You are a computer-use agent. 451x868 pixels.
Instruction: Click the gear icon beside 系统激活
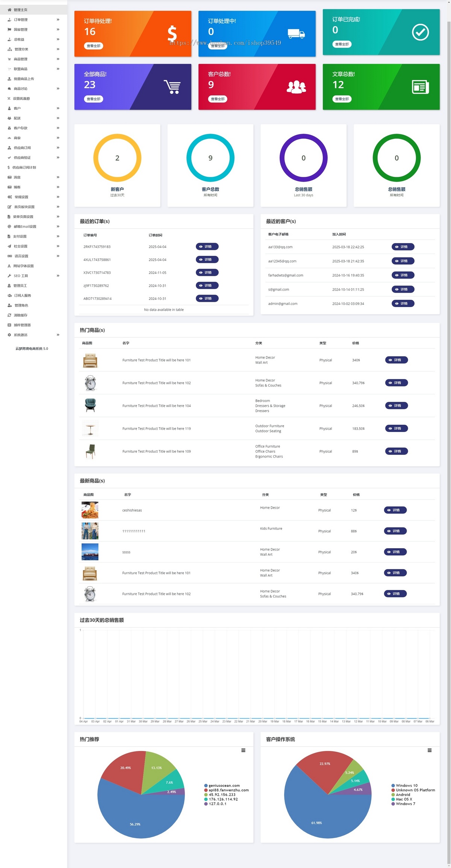(9, 335)
